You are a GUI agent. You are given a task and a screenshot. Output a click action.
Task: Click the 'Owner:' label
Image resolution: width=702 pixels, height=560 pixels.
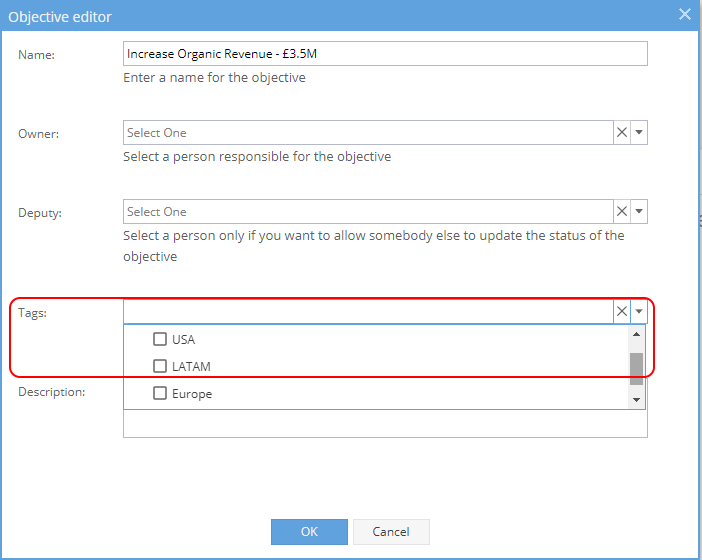coord(39,134)
